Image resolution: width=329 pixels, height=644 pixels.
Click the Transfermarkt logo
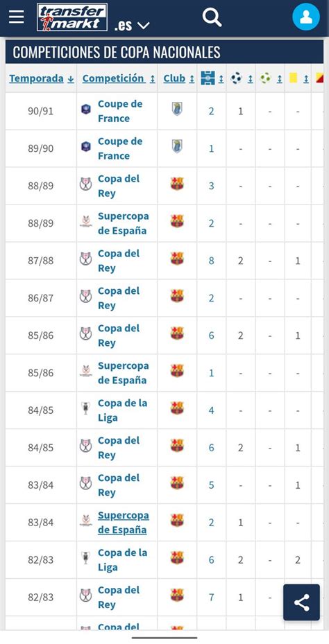tap(72, 17)
